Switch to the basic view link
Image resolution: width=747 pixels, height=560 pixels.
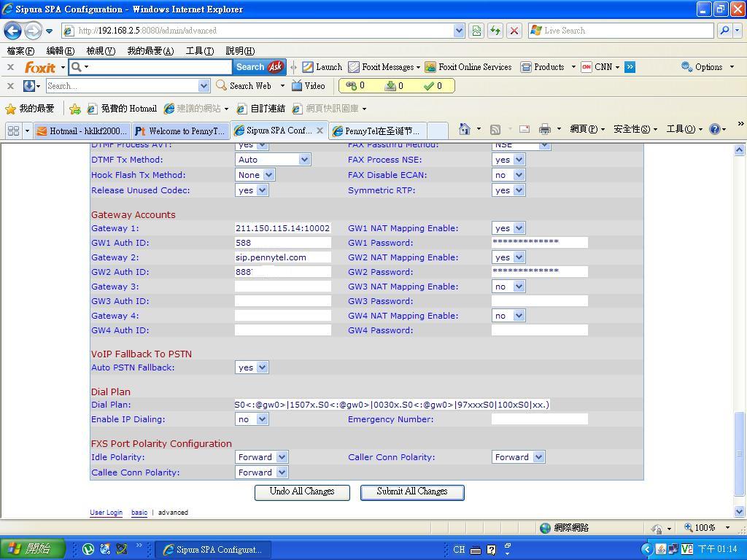(139, 513)
